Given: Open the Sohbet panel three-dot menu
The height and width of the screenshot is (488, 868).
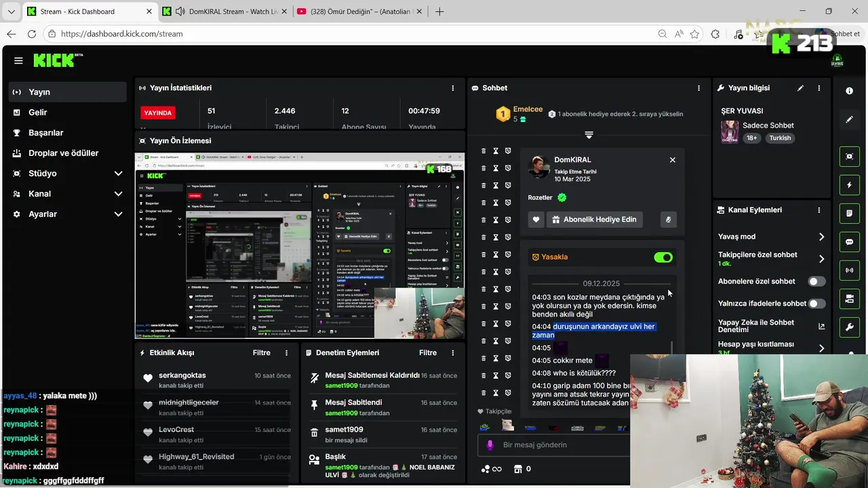Looking at the screenshot, I should pyautogui.click(x=698, y=88).
